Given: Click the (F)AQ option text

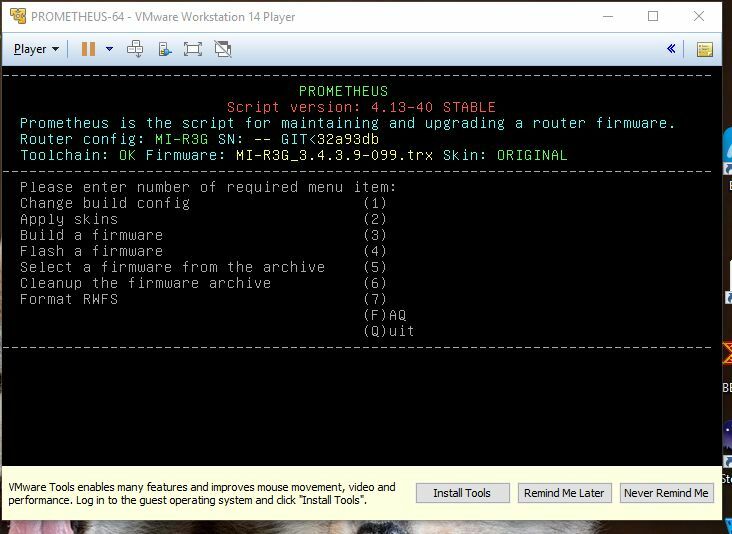Looking at the screenshot, I should [385, 315].
